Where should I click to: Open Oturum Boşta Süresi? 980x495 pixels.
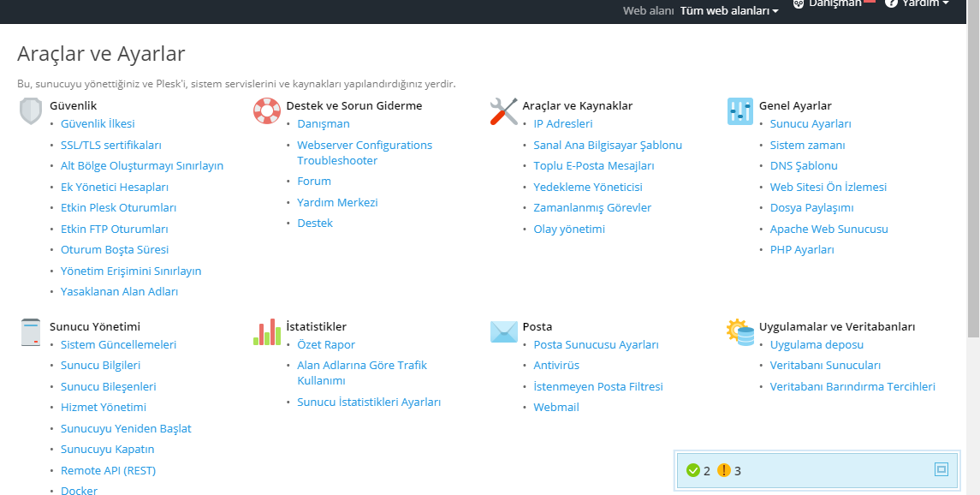pyautogui.click(x=115, y=249)
